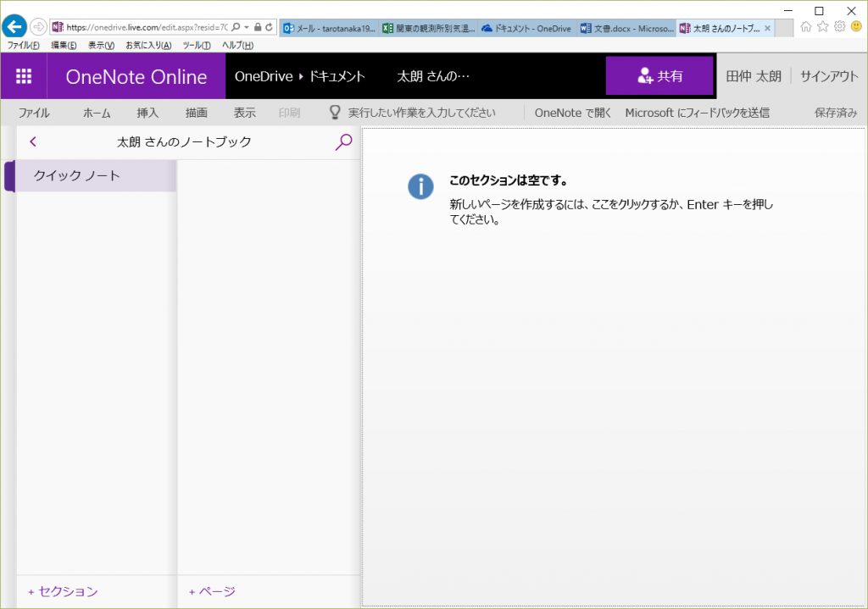Add a new page with + ページ
This screenshot has width=868, height=609.
click(x=212, y=591)
